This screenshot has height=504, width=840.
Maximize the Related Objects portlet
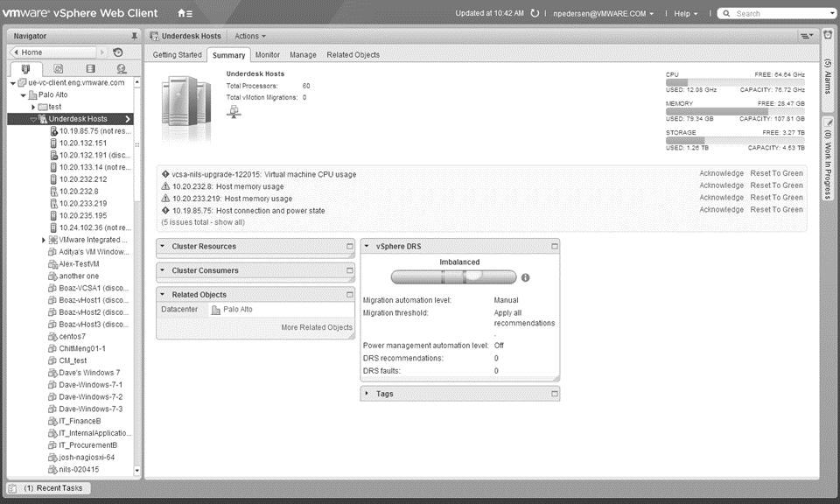click(350, 295)
